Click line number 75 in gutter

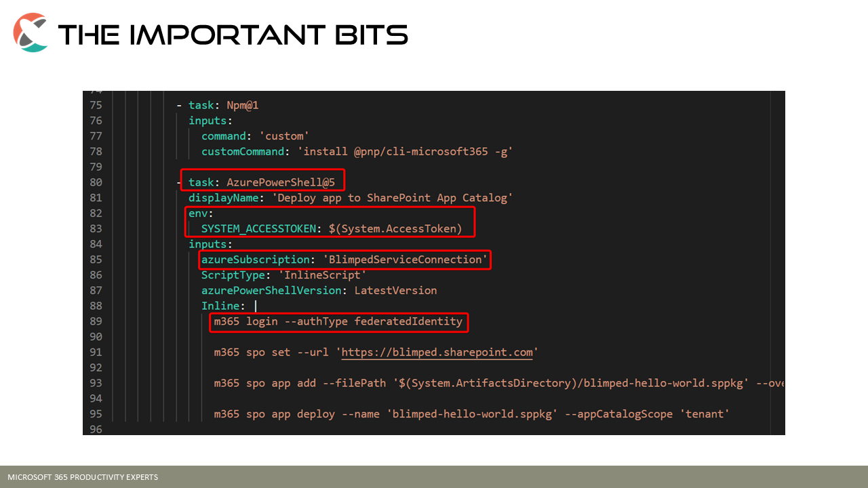click(96, 105)
